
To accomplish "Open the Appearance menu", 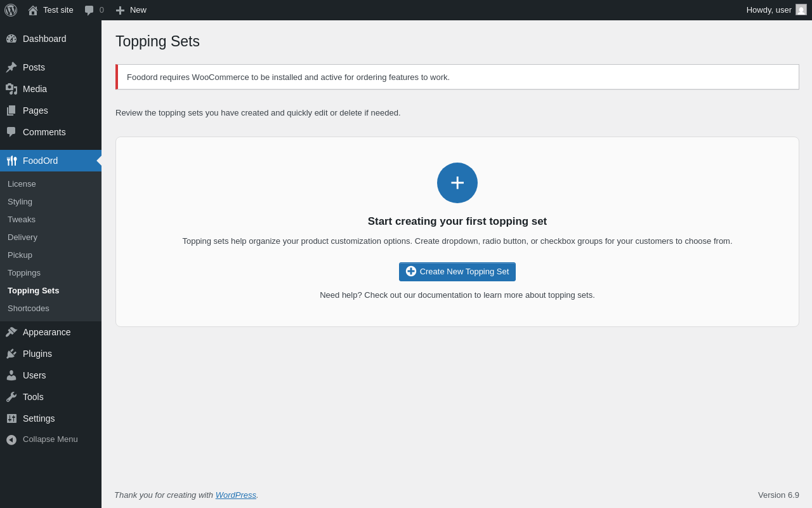I will coord(46,332).
